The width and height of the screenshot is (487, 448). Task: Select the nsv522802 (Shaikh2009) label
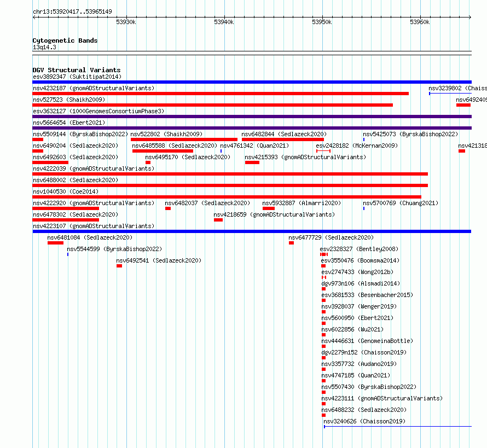tap(166, 134)
